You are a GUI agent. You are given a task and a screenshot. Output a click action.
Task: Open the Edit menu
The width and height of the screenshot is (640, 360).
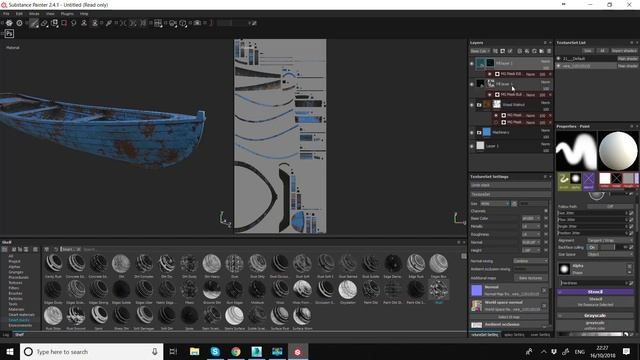coord(19,13)
